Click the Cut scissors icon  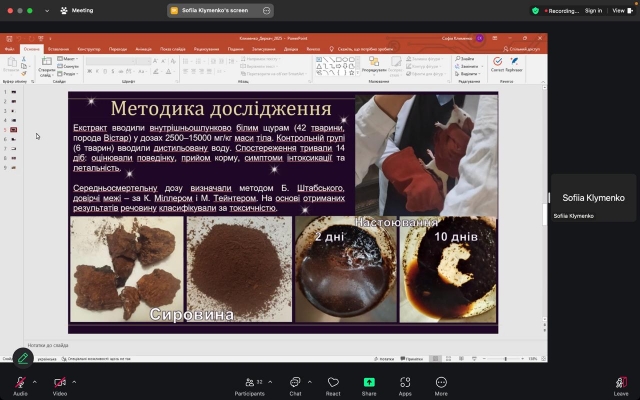coord(24,59)
